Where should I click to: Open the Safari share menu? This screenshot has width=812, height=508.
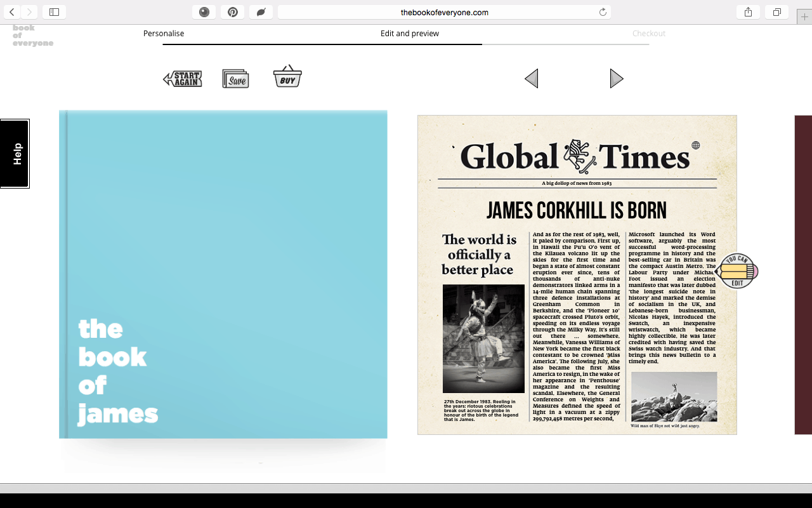(749, 12)
